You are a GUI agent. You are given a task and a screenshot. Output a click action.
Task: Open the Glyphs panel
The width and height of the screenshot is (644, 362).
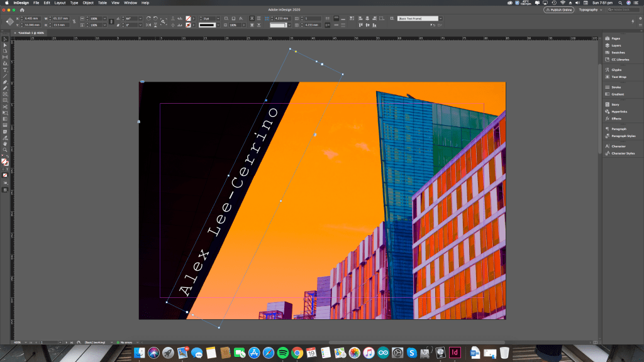point(616,70)
